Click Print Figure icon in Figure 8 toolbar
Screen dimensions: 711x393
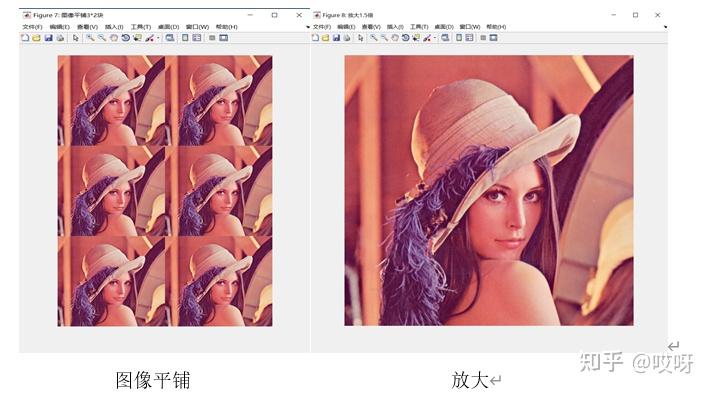point(347,38)
